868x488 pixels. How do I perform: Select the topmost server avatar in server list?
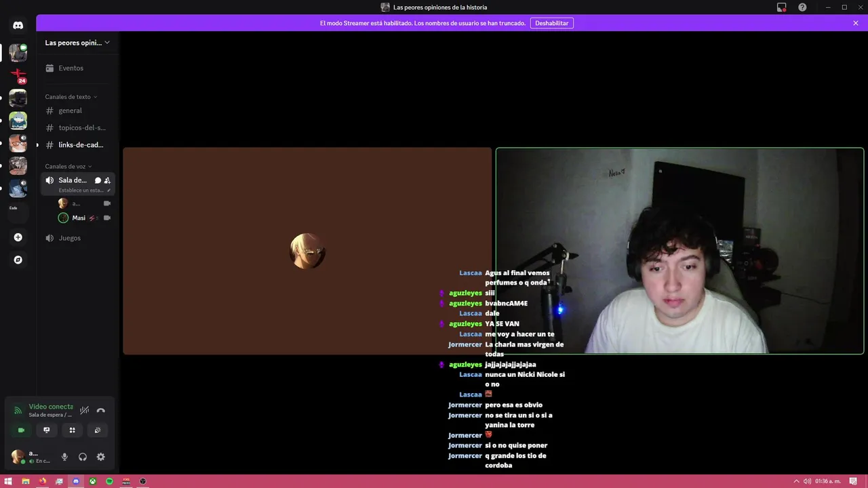coord(18,53)
